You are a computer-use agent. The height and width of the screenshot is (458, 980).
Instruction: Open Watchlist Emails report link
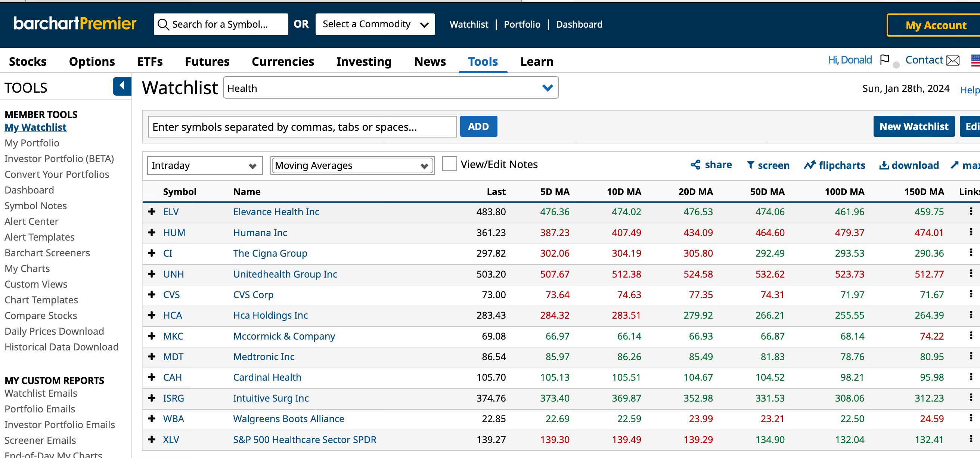point(41,393)
